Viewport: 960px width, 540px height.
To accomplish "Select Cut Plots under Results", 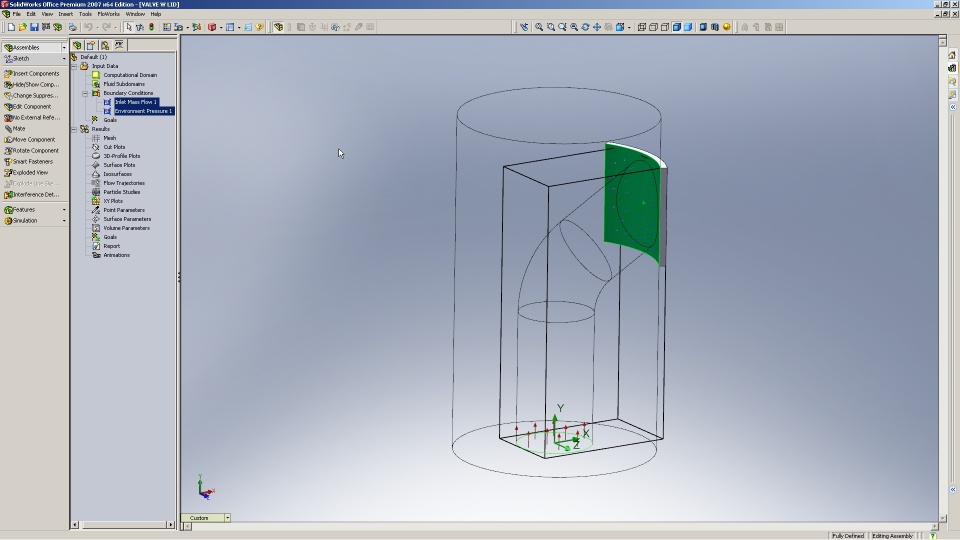I will click(114, 147).
